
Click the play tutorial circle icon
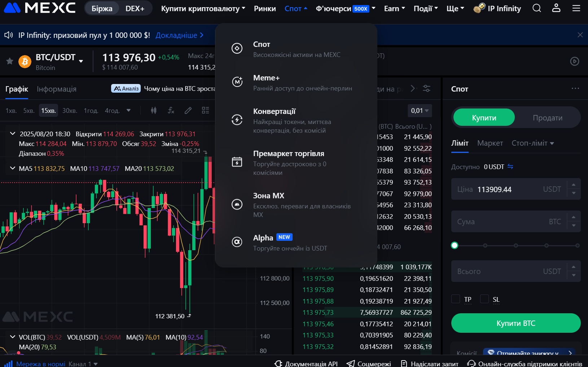(575, 61)
